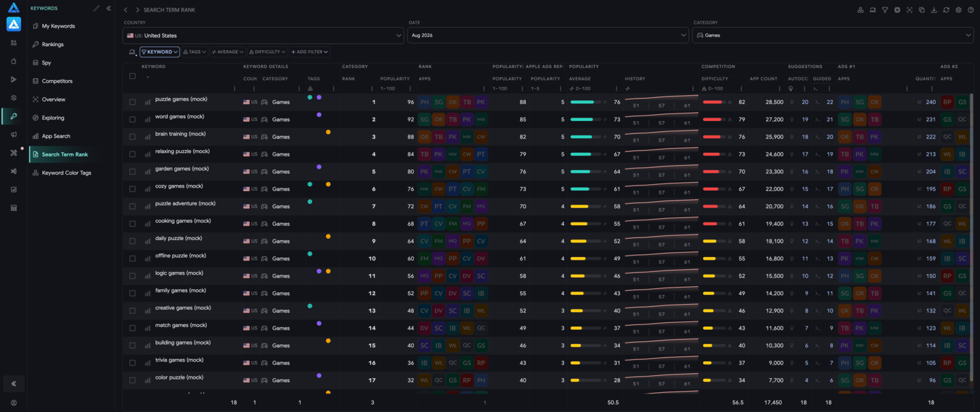
Task: Open the Apple platform icon in left rail
Action: (x=14, y=61)
